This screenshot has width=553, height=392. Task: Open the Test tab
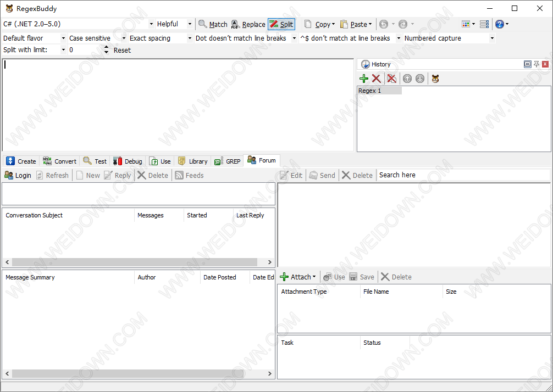[x=95, y=161]
